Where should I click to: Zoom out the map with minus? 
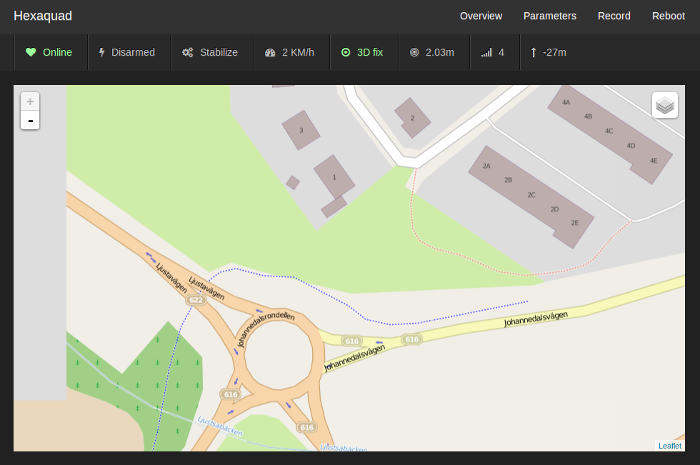coord(30,120)
